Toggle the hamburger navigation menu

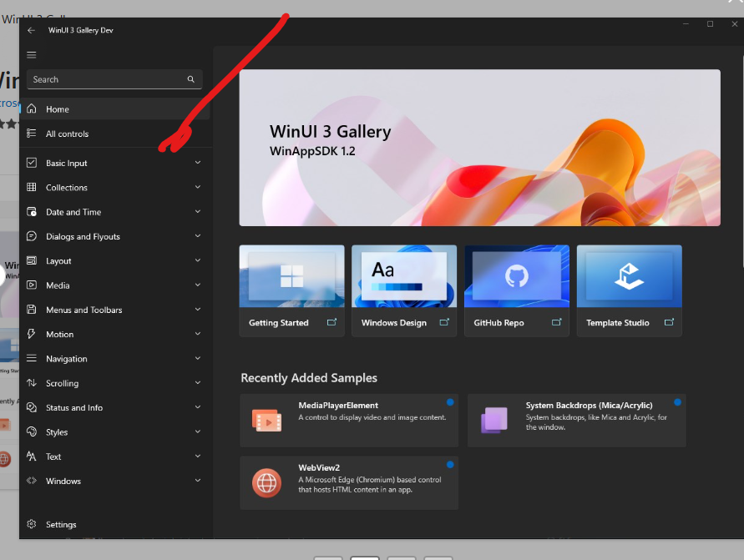point(32,55)
